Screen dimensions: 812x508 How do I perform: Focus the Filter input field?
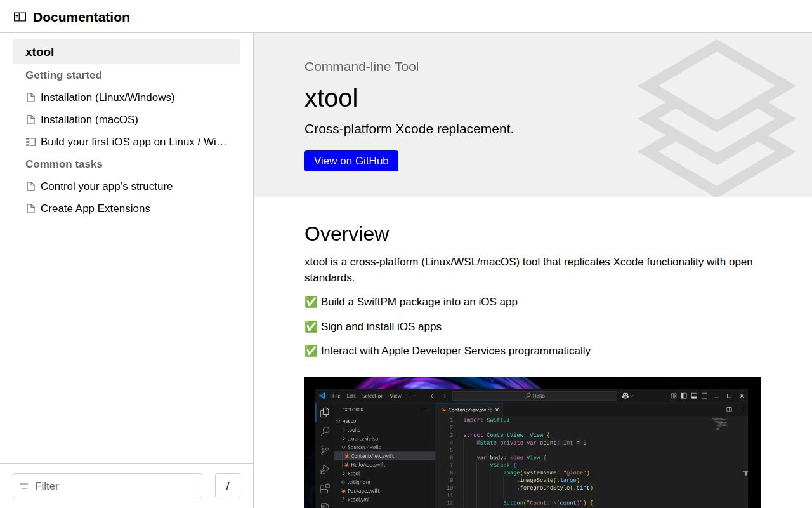click(107, 486)
